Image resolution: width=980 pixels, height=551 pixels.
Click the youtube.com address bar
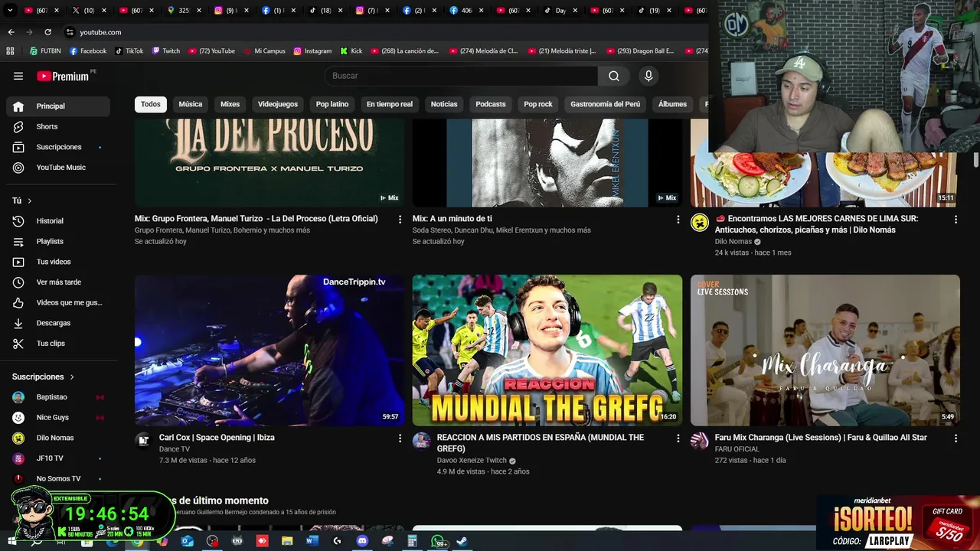tap(383, 32)
